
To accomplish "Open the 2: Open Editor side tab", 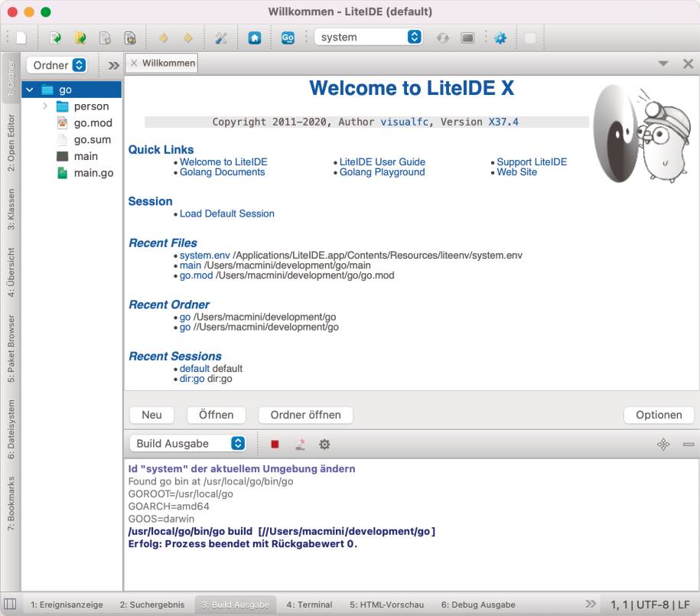I will 11,143.
